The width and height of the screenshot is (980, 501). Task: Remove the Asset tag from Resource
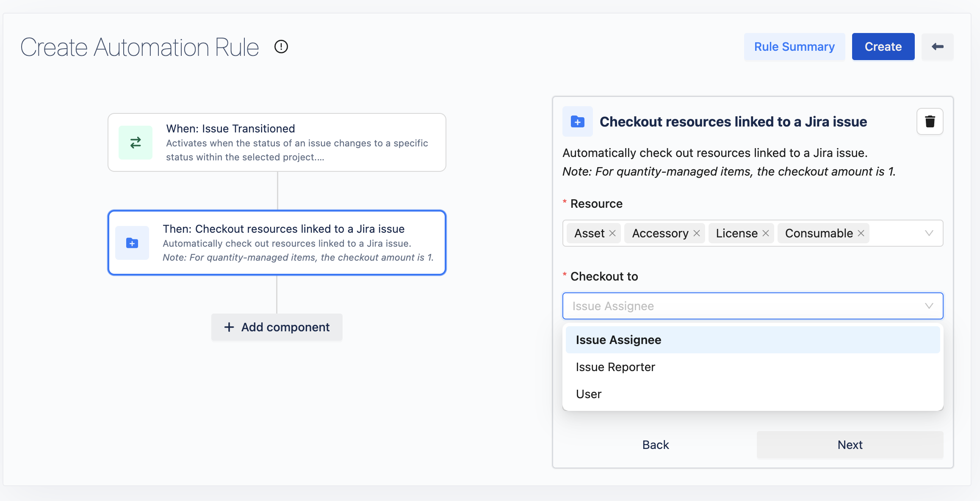(x=612, y=233)
